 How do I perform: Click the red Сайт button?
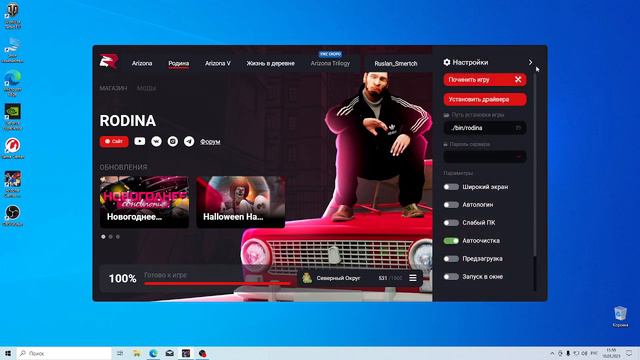coord(114,141)
